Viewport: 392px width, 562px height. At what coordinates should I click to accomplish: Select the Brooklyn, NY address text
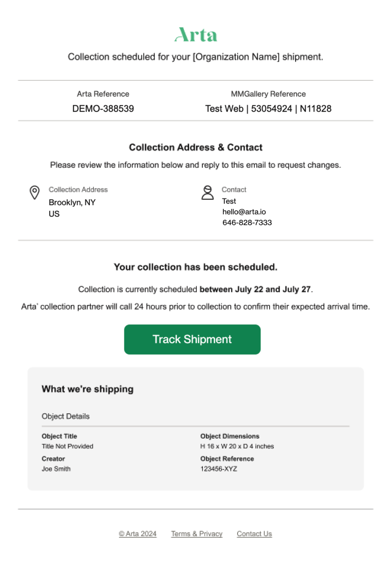(x=72, y=202)
